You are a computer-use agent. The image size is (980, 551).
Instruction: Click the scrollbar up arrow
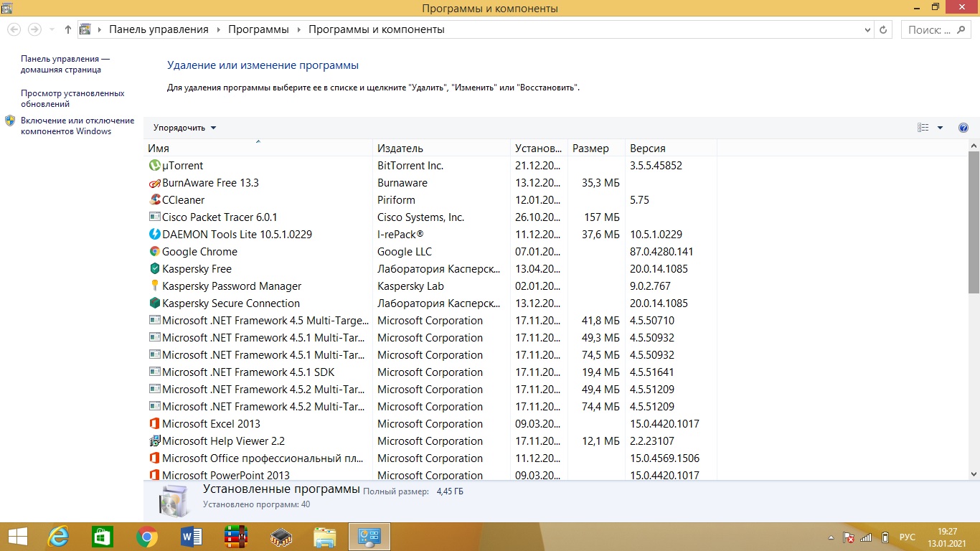point(974,146)
